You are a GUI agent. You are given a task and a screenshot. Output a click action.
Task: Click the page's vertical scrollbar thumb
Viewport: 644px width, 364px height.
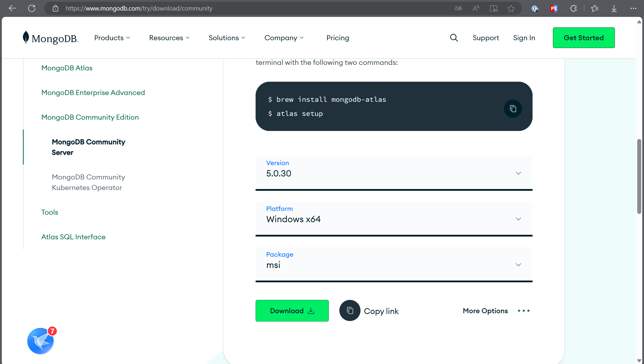click(639, 176)
